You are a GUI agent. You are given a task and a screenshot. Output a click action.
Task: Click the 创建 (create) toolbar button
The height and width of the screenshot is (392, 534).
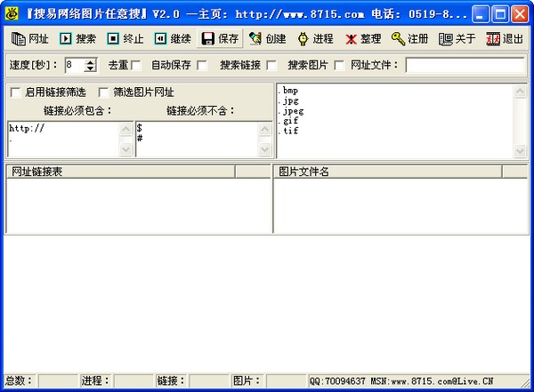click(x=267, y=38)
